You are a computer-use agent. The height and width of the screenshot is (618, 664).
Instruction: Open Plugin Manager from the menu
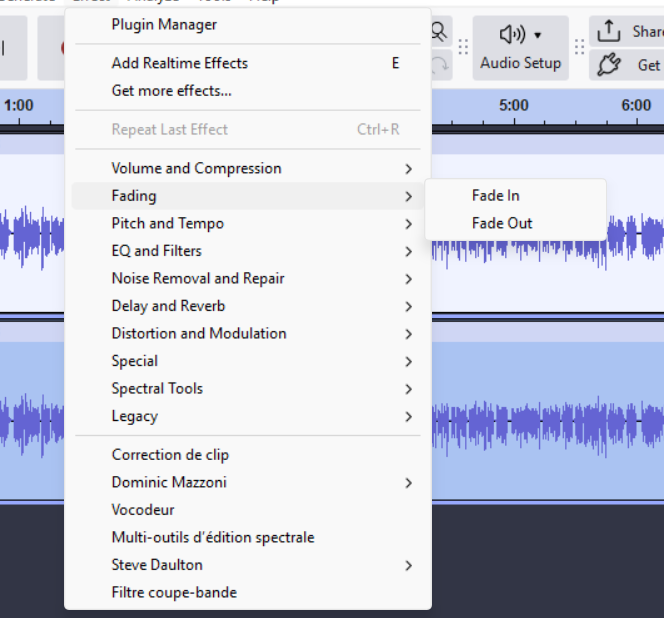(x=164, y=24)
